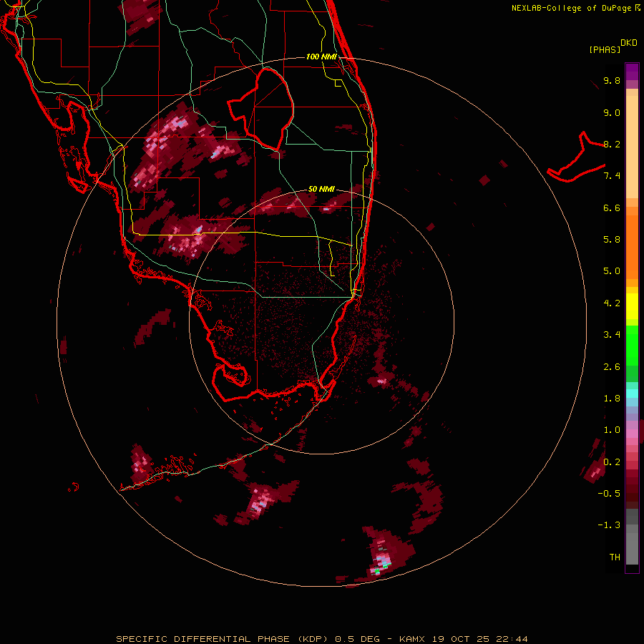Click the 1.0 value on the legend
Screen dimensions: 644x644
coord(612,430)
